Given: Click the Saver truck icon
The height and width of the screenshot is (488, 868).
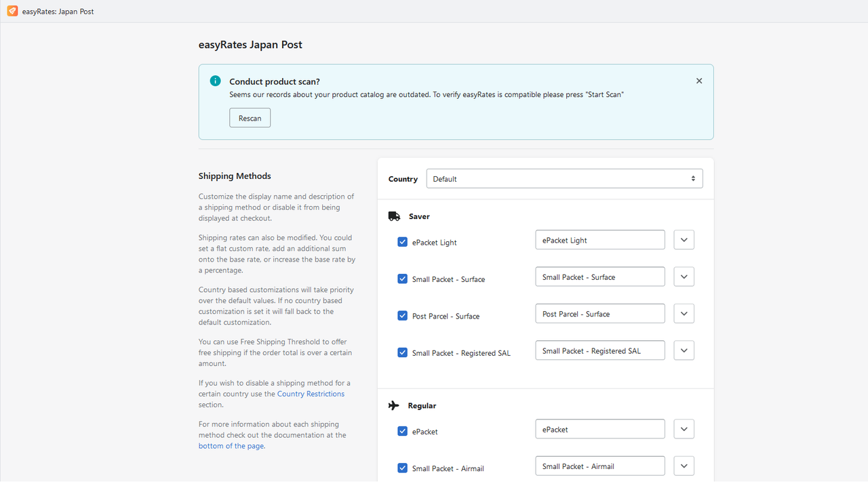Looking at the screenshot, I should [394, 216].
